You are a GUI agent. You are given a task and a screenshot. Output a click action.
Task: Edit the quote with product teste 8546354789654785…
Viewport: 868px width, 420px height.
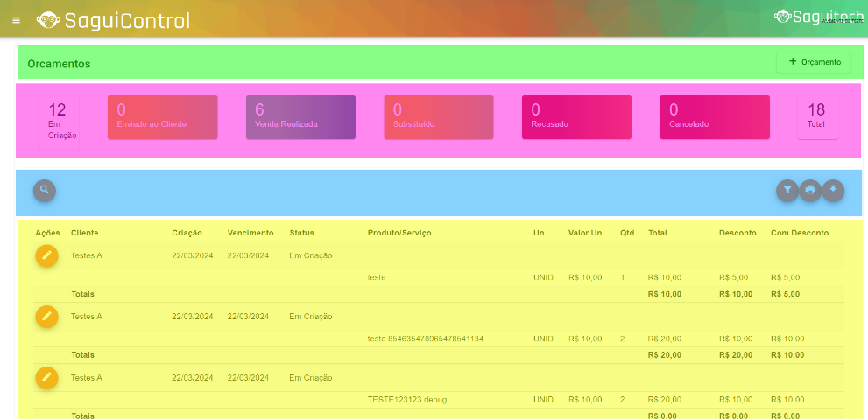pyautogui.click(x=47, y=317)
